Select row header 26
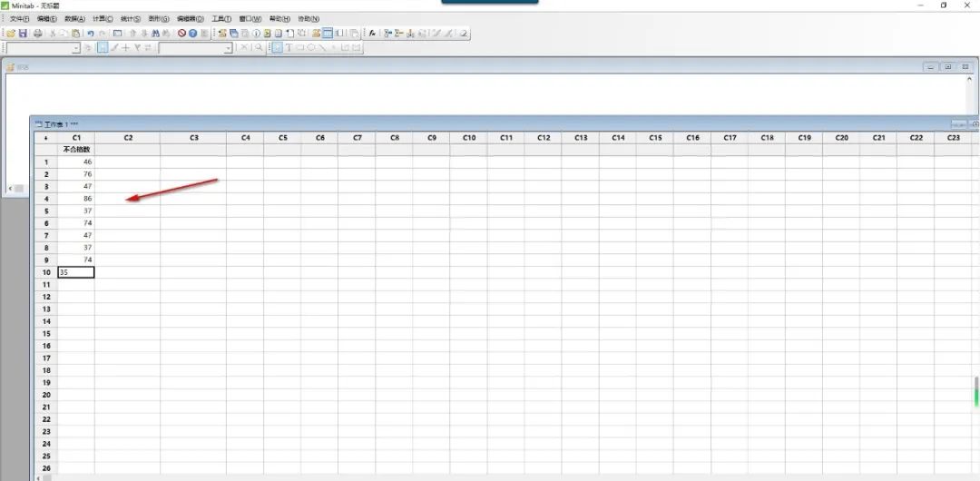 pyautogui.click(x=45, y=468)
